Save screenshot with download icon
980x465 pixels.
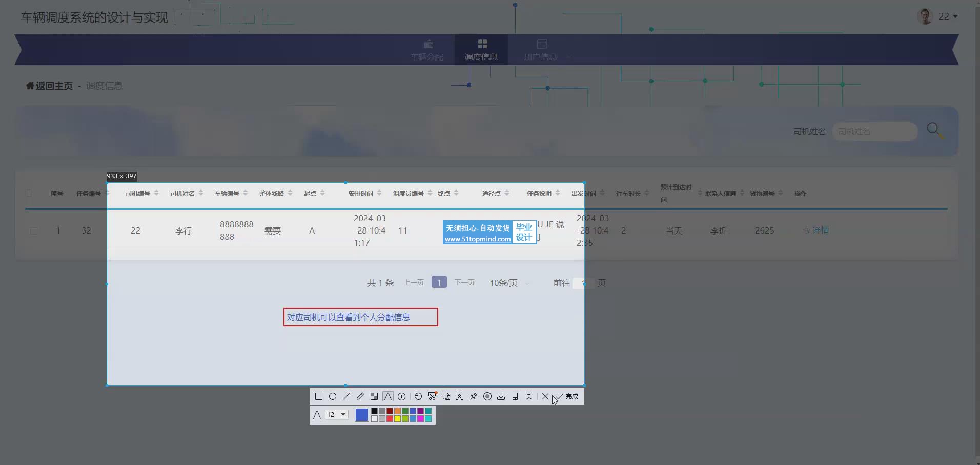(x=501, y=396)
